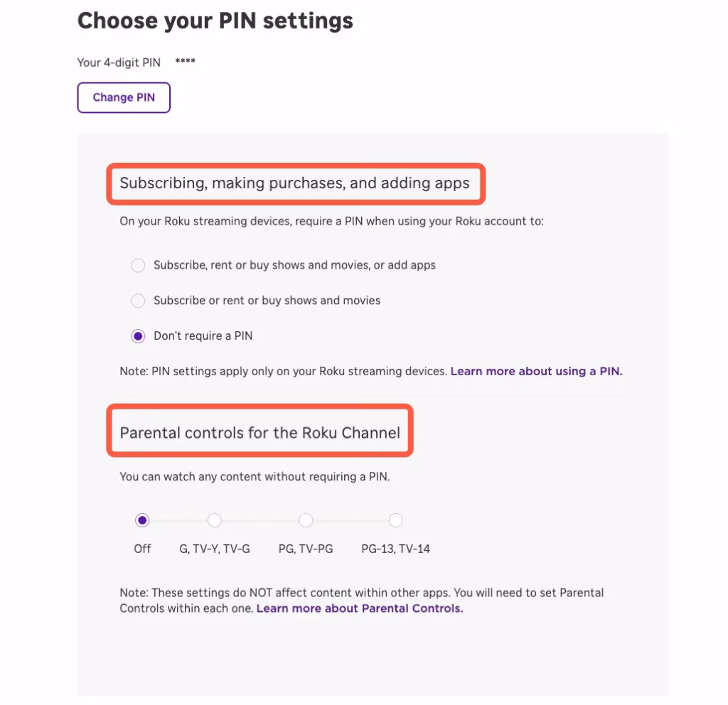
Task: Set content rating limit to PG, TV-PG
Action: [x=306, y=520]
